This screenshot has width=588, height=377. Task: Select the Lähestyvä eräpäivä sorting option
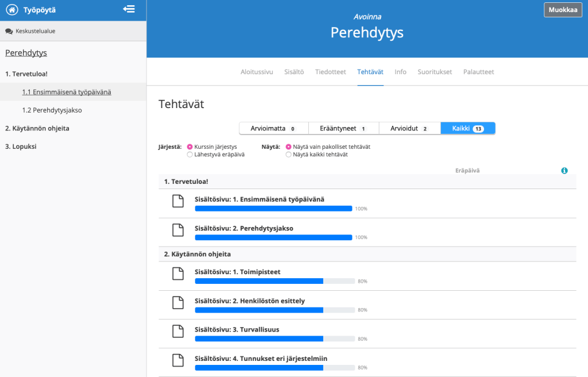pyautogui.click(x=190, y=155)
